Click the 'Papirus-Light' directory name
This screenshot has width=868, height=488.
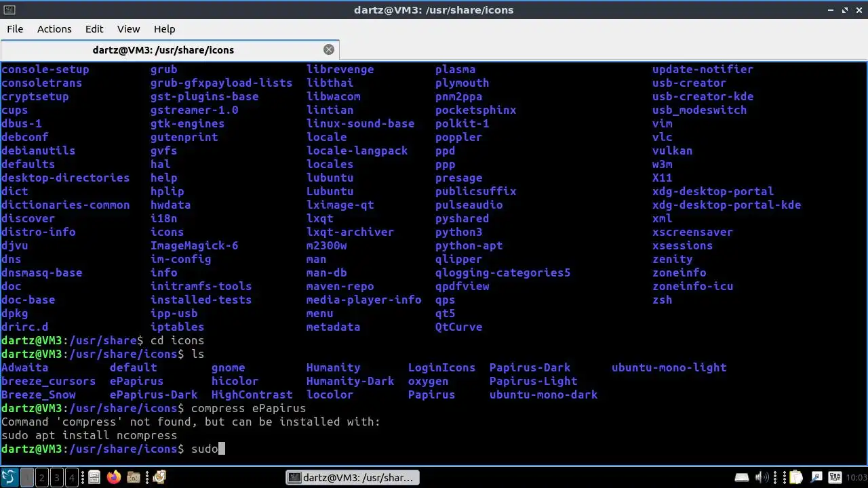pos(534,381)
